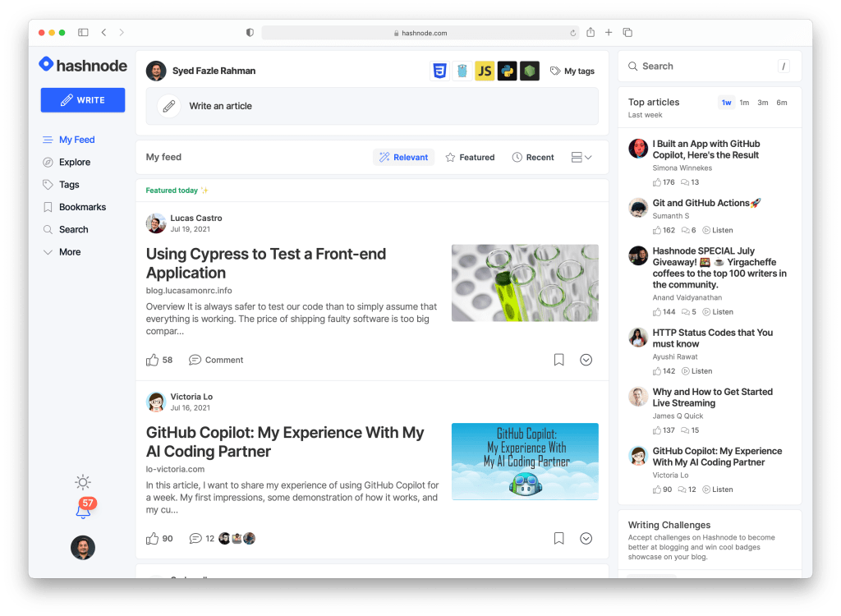Open My tags link
Viewport: 841px width, 616px height.
click(572, 71)
